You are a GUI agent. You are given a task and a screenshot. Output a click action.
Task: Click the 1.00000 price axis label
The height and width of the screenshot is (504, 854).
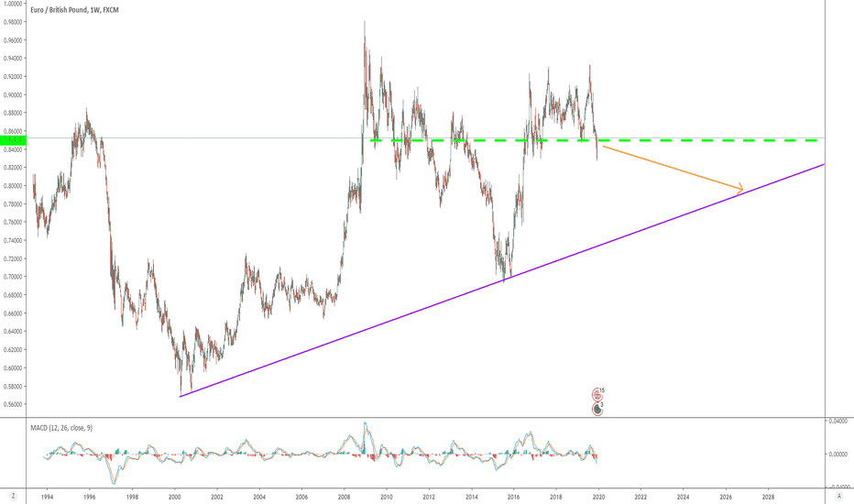click(x=14, y=4)
